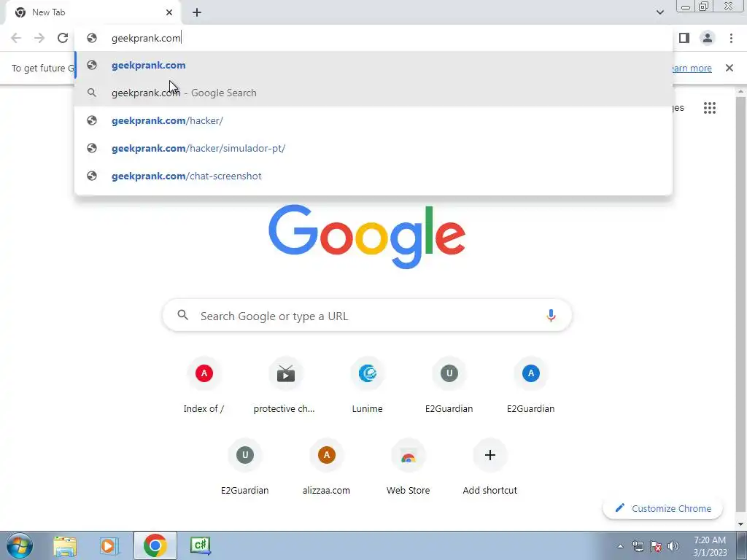Click the Google logo doodle
The height and width of the screenshot is (560, 747).
pos(367,237)
